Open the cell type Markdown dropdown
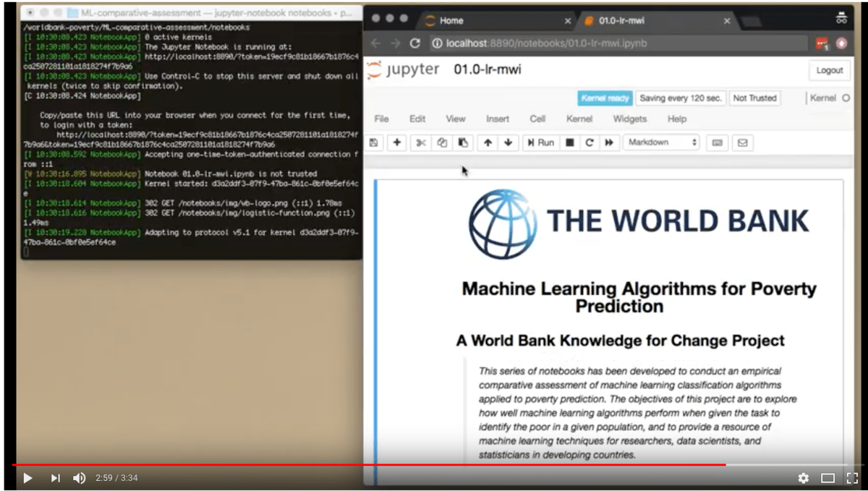This screenshot has height=491, width=868. [662, 143]
